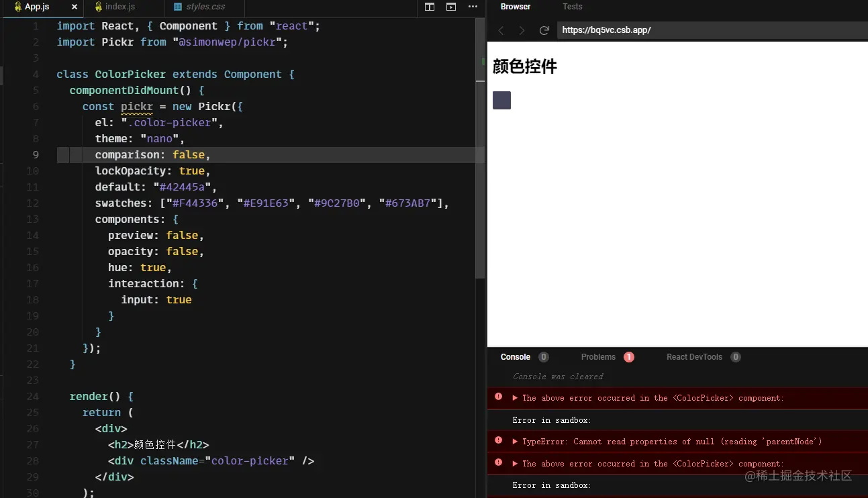Click the 'Console was cleared' message
Viewport: 868px width, 498px height.
tap(558, 377)
